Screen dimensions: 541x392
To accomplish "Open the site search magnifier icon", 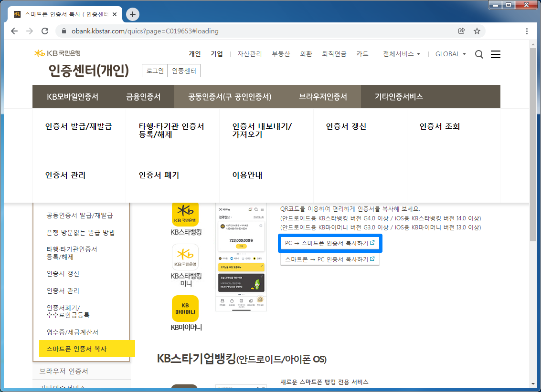I will tap(479, 54).
